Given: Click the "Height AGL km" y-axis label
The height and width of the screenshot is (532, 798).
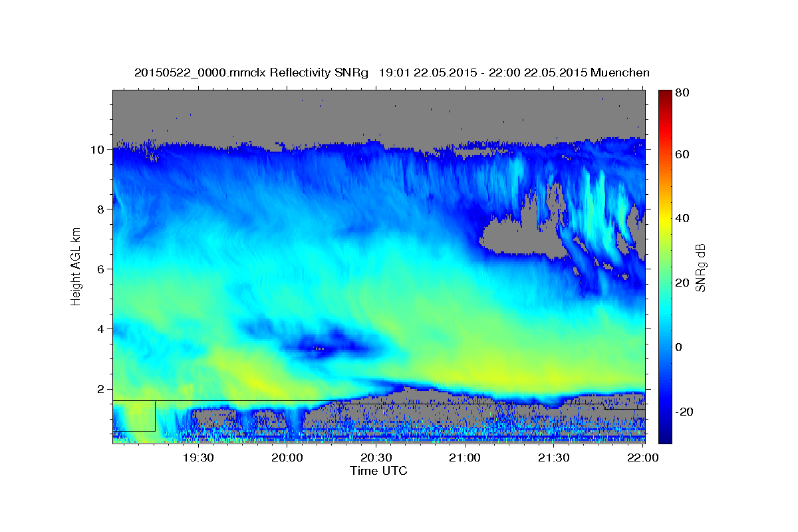Looking at the screenshot, I should pos(76,266).
